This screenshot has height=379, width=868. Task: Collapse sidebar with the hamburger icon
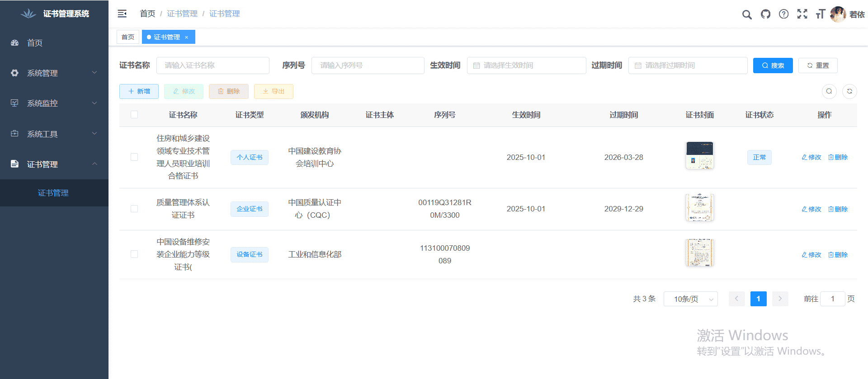point(122,14)
